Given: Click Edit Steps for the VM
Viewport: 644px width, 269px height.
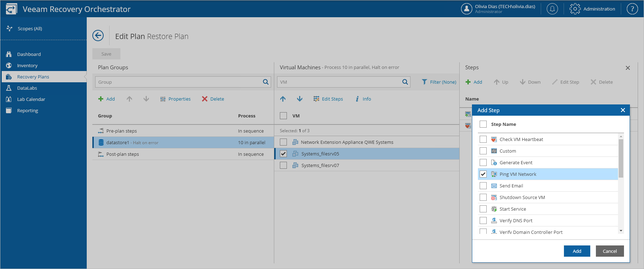Looking at the screenshot, I should (328, 99).
